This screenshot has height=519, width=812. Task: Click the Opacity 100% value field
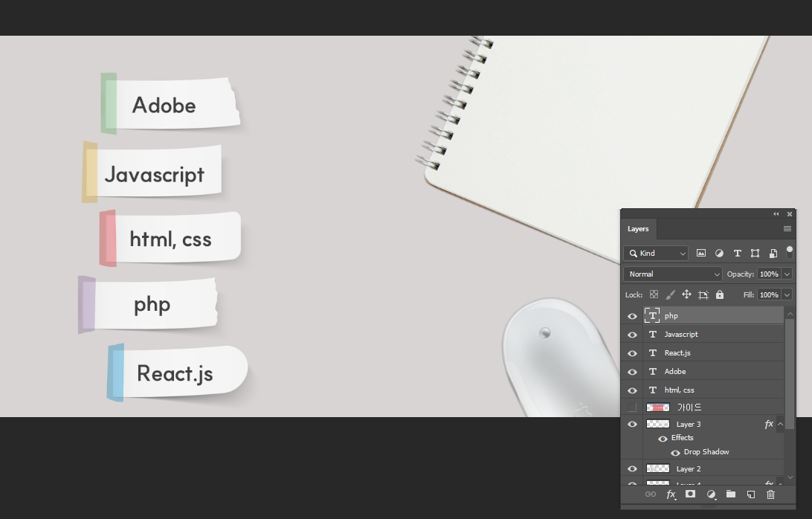pos(769,274)
